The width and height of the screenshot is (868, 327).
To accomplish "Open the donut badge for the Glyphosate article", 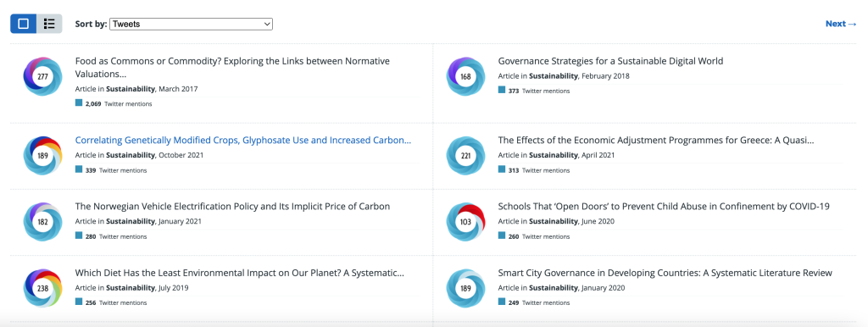I will pyautogui.click(x=42, y=156).
